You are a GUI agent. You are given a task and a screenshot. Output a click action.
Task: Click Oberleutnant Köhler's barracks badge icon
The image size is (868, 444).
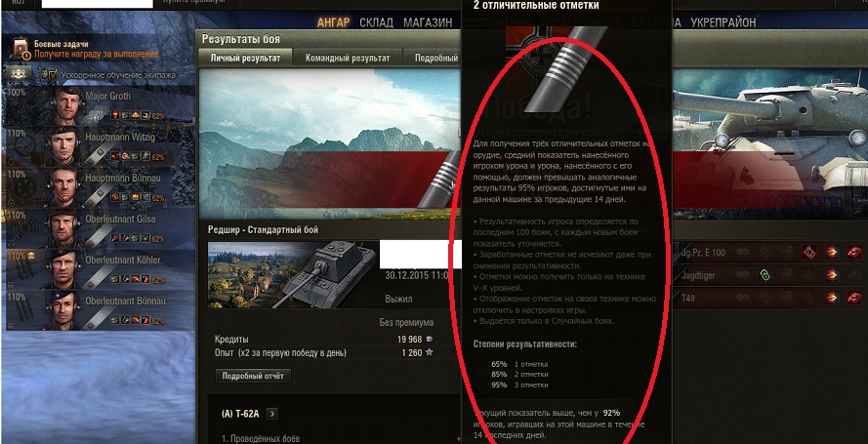pos(31,256)
